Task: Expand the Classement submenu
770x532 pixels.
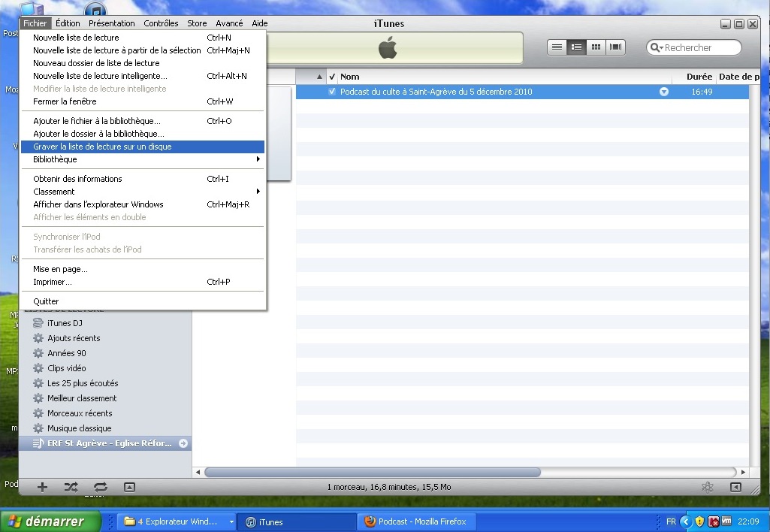Action: [x=143, y=192]
